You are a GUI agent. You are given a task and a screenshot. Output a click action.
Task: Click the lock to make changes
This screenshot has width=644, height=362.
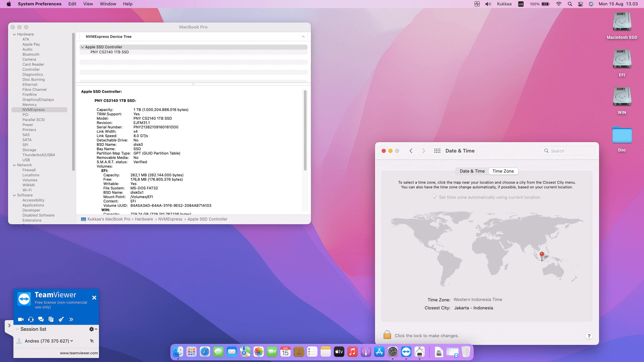point(387,335)
